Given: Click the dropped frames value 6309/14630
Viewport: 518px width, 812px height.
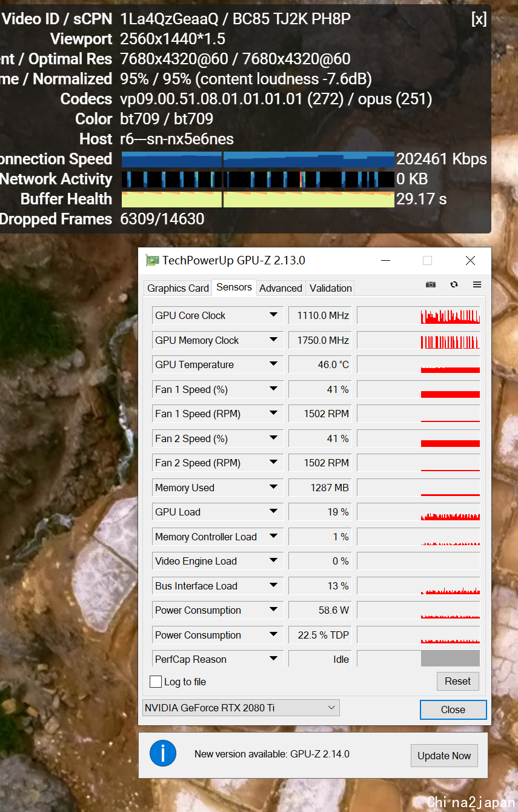Looking at the screenshot, I should (162, 219).
